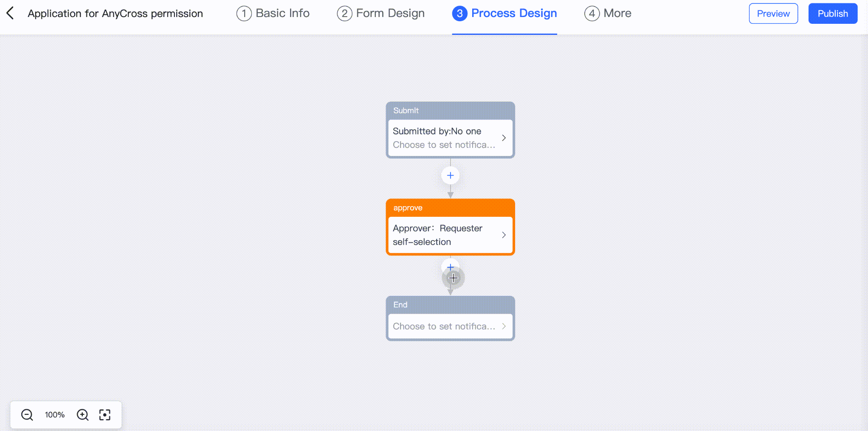Open the Preview of this application
This screenshot has height=431, width=868.
(773, 13)
